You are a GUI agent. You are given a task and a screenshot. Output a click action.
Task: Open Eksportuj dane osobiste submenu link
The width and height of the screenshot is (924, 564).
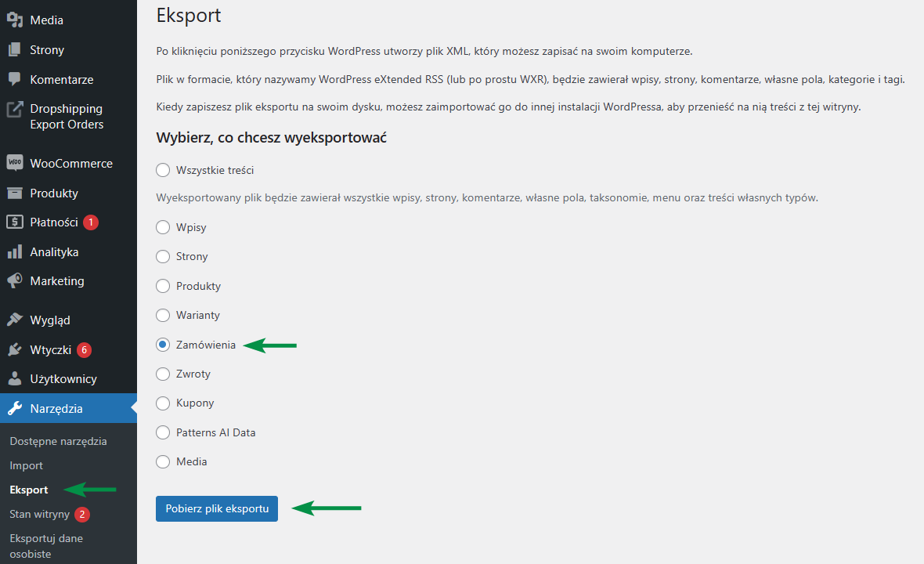(46, 546)
